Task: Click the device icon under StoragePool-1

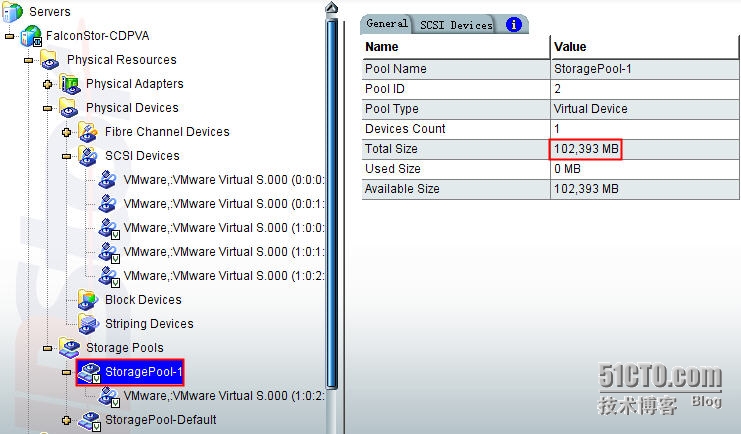Action: tap(109, 397)
